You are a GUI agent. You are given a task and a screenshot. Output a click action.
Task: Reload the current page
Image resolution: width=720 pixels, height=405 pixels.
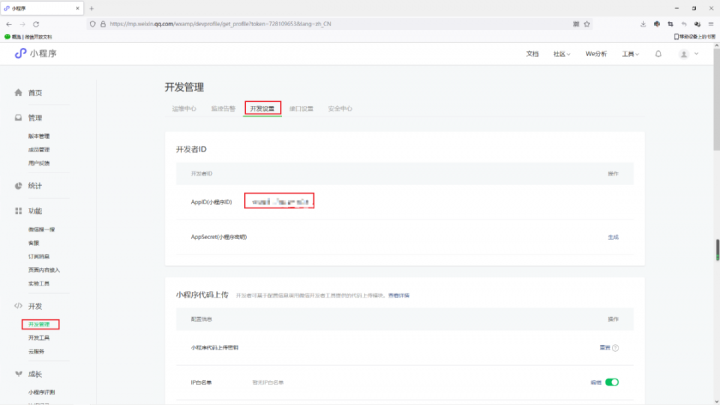coord(36,24)
